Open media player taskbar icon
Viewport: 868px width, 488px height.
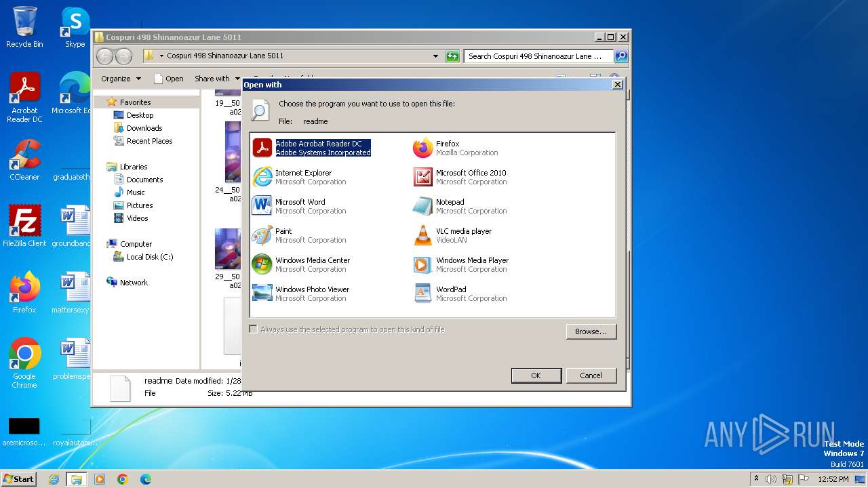click(x=99, y=479)
